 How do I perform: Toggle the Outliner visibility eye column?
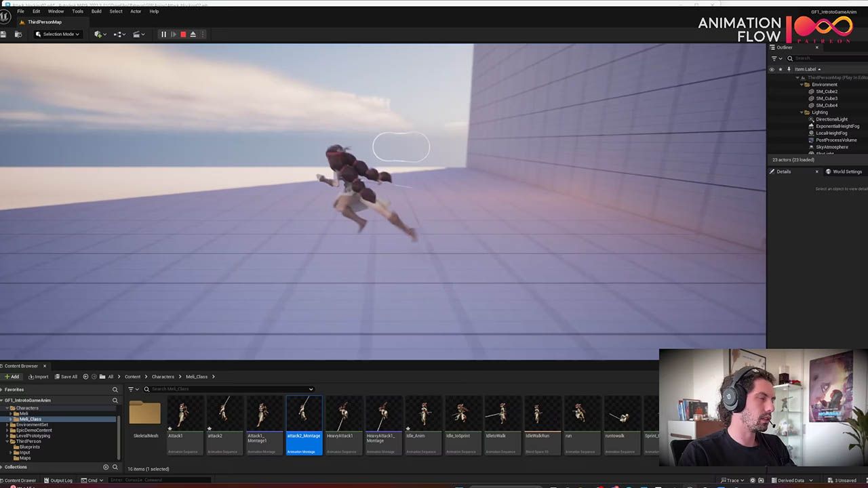pyautogui.click(x=772, y=69)
